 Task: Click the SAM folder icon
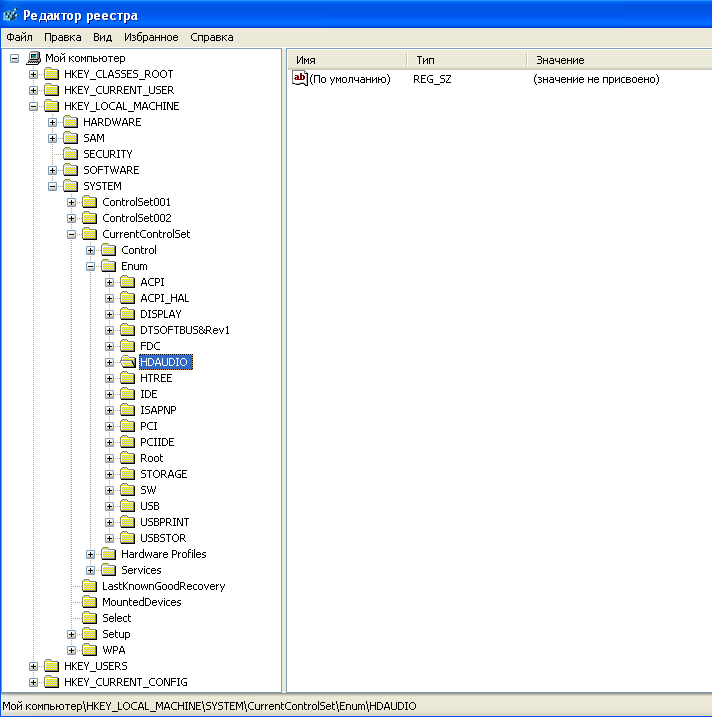pyautogui.click(x=70, y=138)
